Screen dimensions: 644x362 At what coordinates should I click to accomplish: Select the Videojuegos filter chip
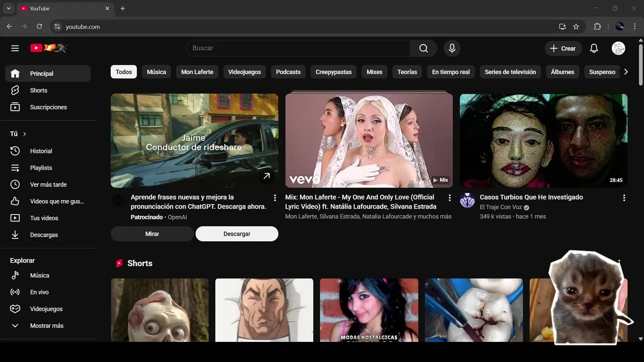(245, 72)
